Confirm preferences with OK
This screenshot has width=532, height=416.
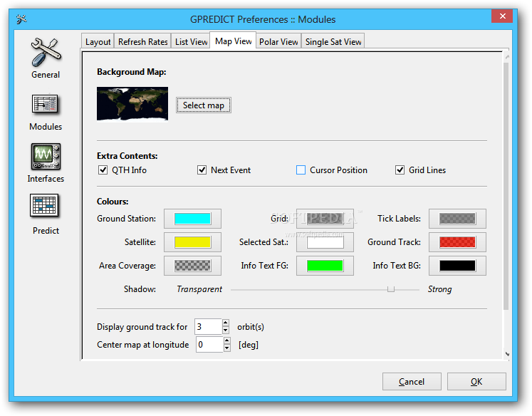[476, 382]
